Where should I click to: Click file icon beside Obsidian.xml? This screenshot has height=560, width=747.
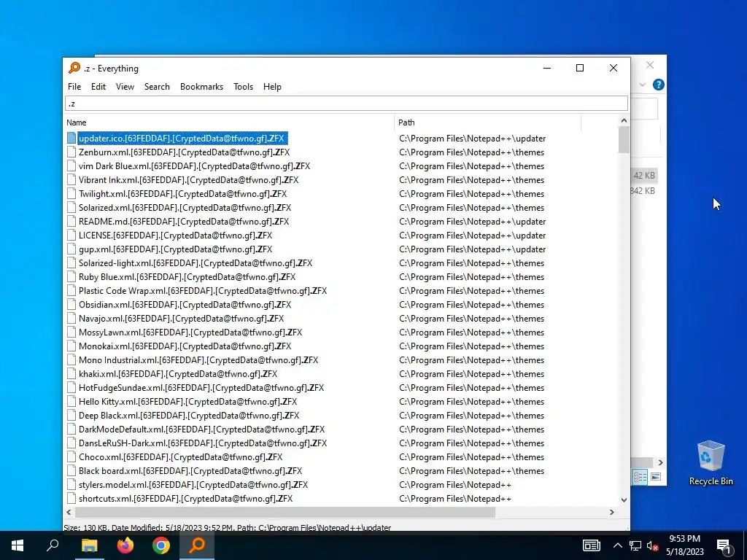point(71,304)
